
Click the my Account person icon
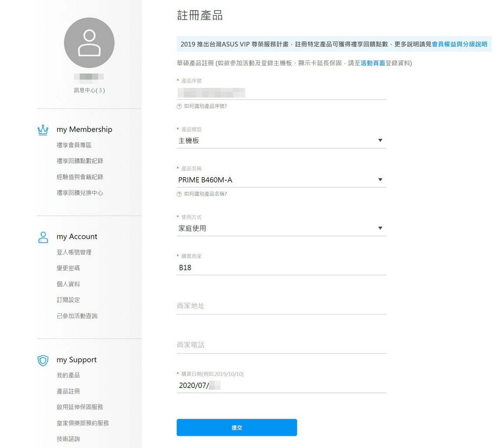pyautogui.click(x=43, y=237)
